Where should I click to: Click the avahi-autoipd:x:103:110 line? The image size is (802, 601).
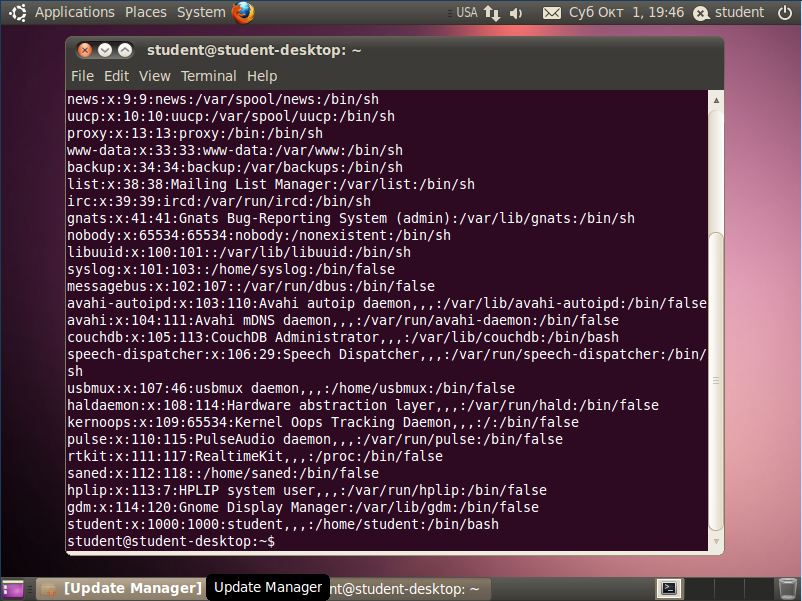click(387, 303)
